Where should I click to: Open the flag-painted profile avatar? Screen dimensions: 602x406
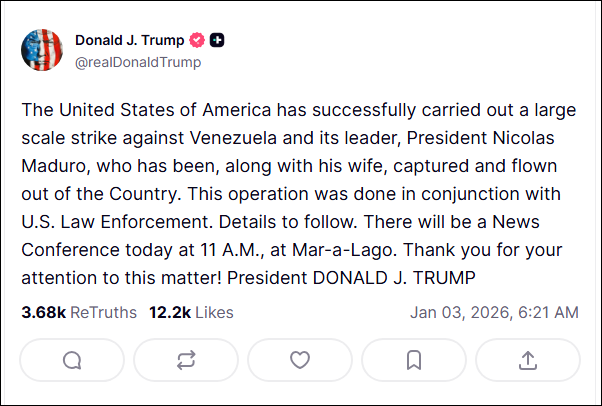(42, 51)
